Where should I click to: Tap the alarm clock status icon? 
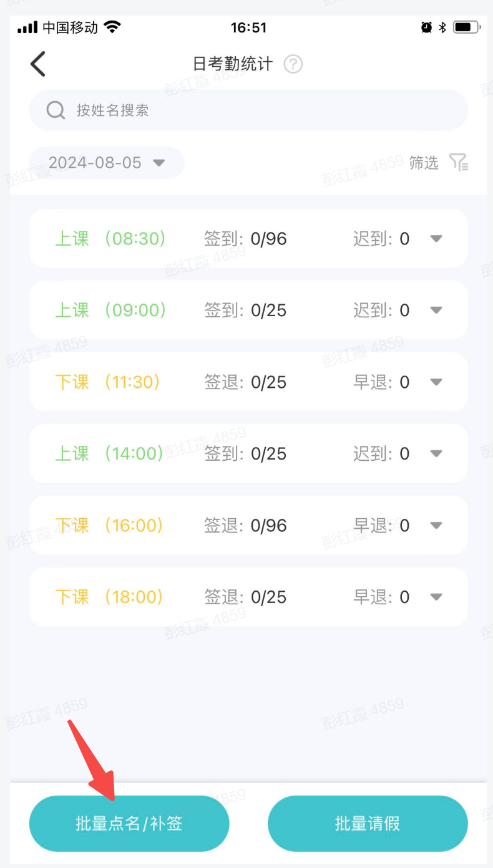click(x=426, y=27)
